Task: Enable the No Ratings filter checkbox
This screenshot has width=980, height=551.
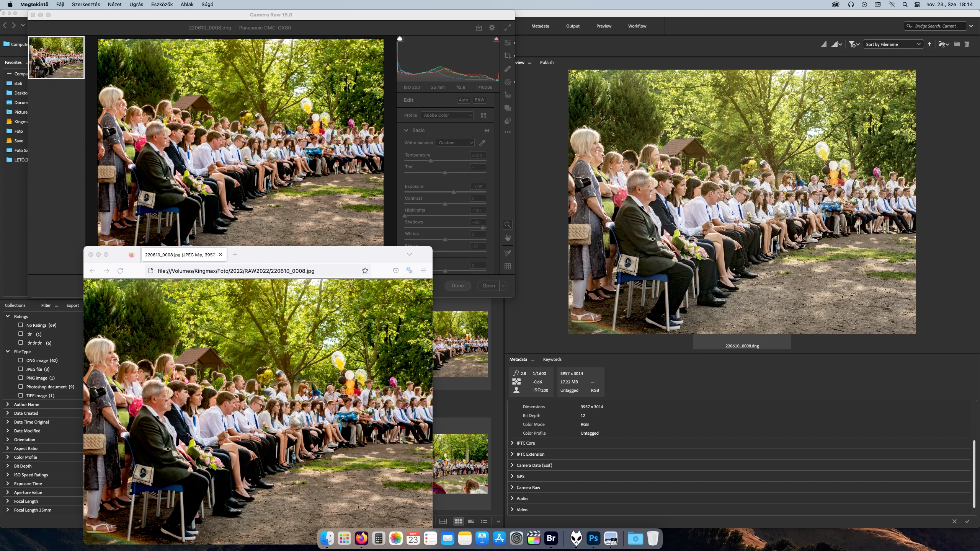Action: [21, 325]
